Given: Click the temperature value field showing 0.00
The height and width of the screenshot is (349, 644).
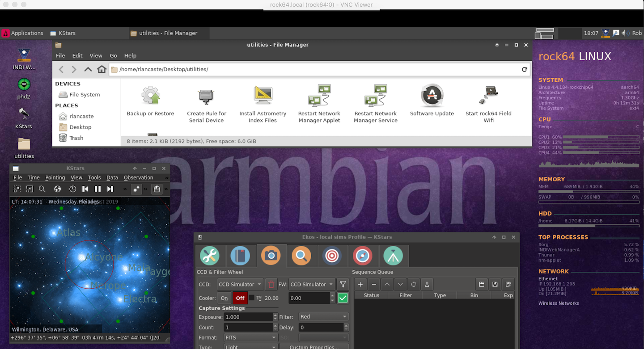Looking at the screenshot, I should [309, 298].
